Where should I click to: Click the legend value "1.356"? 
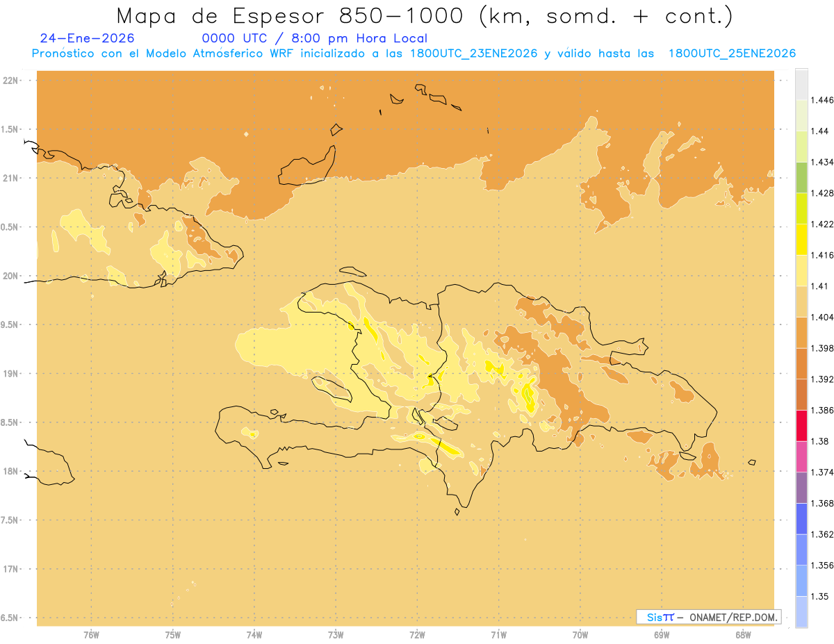823,565
